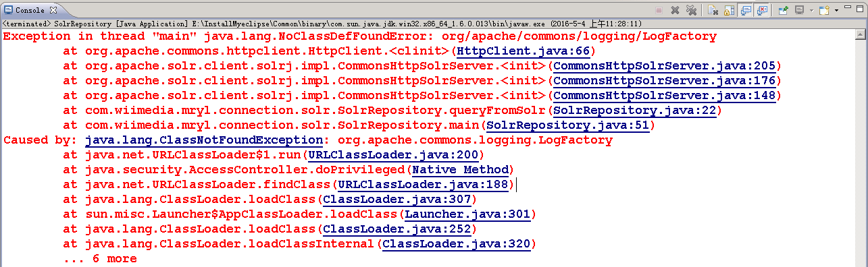Maximize the Console view
This screenshot has height=267, width=868.
point(860,9)
